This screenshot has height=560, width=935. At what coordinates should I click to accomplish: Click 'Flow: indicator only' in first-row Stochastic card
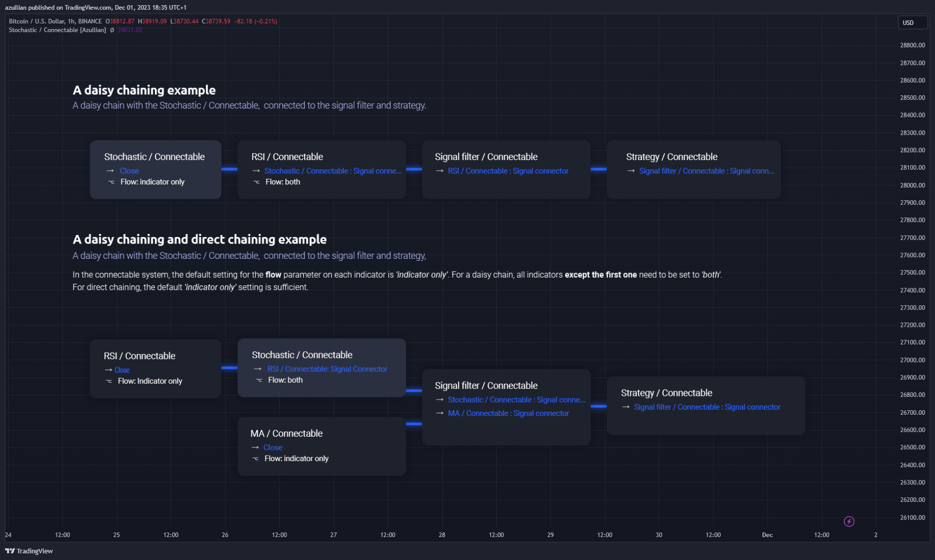(152, 182)
